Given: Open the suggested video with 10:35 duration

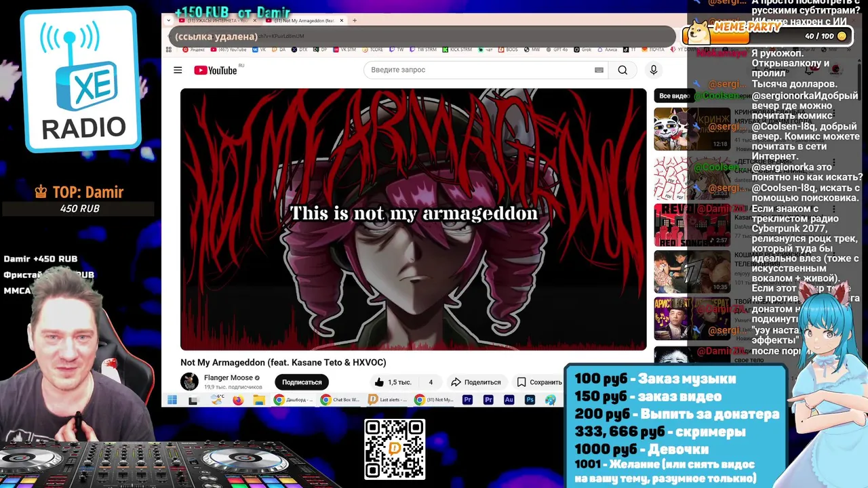Looking at the screenshot, I should (692, 272).
